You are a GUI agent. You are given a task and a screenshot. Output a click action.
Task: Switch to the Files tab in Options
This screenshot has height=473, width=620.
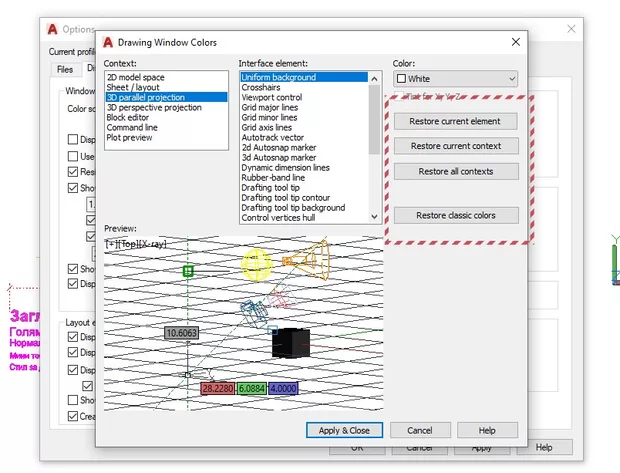pos(64,70)
